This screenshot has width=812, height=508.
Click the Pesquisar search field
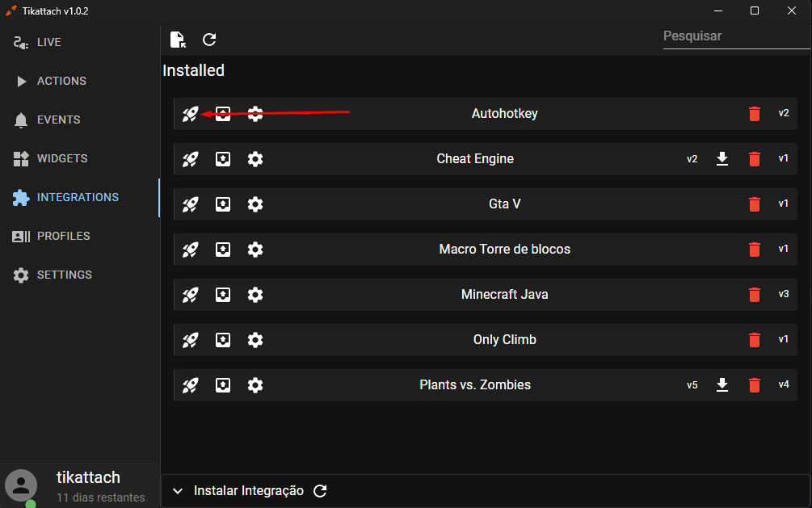(x=736, y=36)
